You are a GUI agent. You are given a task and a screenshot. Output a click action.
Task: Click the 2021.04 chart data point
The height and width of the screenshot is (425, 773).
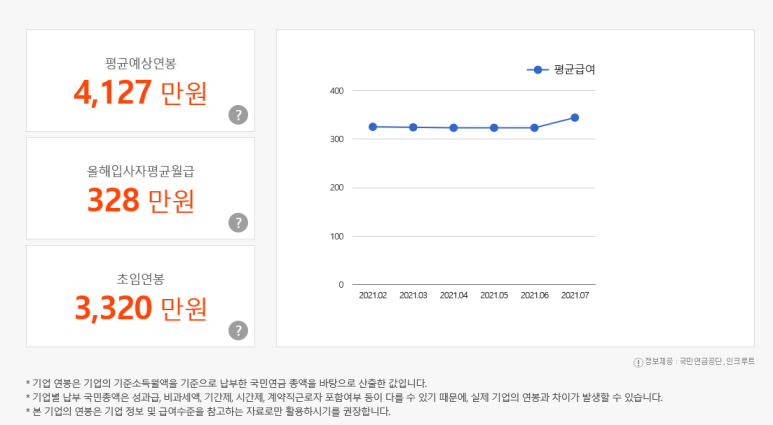click(454, 128)
